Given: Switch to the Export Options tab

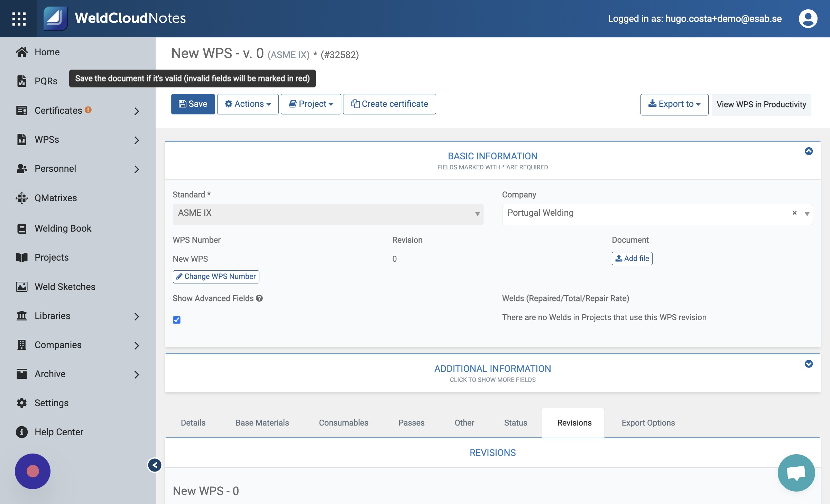Looking at the screenshot, I should [x=648, y=423].
